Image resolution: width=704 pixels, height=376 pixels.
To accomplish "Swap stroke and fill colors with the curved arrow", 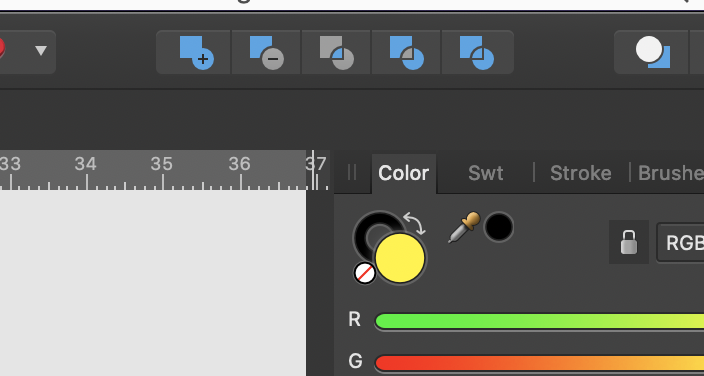I will [414, 223].
